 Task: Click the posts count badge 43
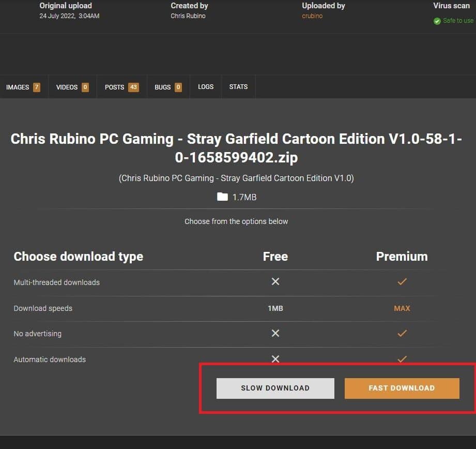(x=133, y=87)
